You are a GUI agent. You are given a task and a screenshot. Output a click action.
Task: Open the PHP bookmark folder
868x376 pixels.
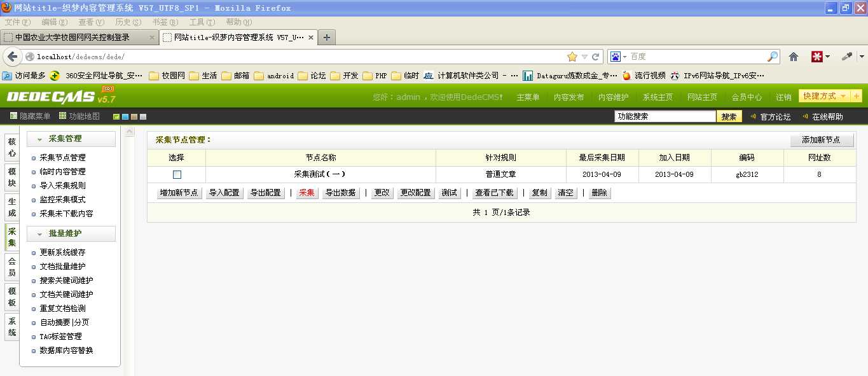(x=375, y=76)
